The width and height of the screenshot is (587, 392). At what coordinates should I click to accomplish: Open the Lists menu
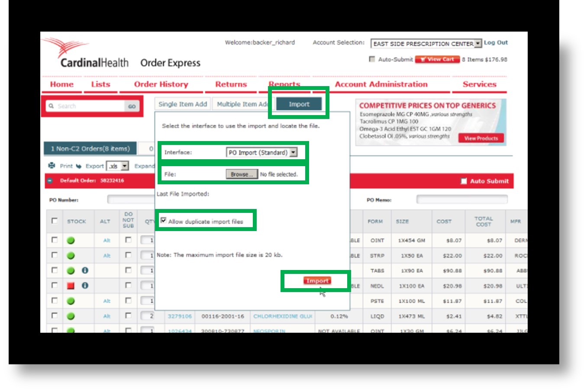[100, 84]
